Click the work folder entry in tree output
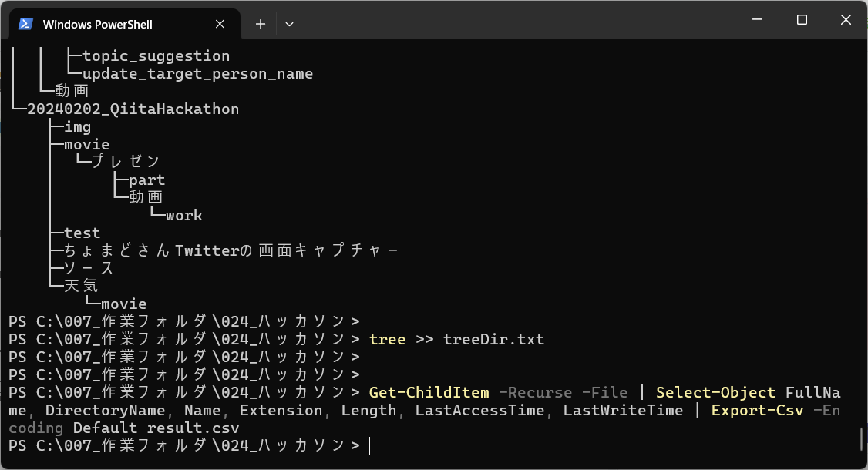 (184, 215)
